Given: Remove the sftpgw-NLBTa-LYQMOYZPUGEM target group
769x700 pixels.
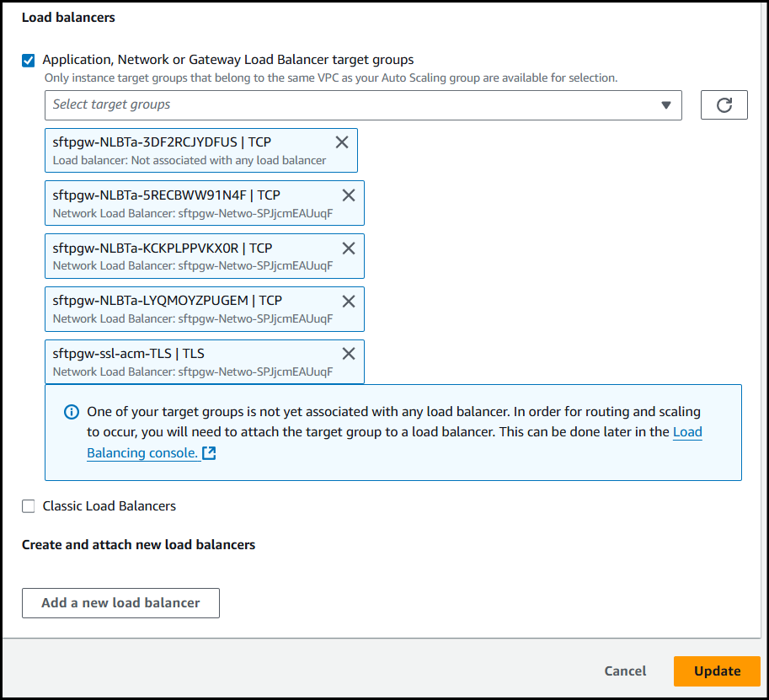Looking at the screenshot, I should pyautogui.click(x=349, y=301).
